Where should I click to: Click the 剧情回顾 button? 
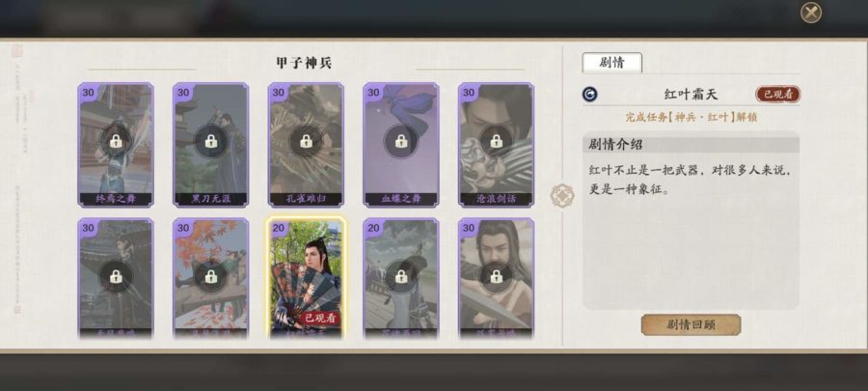[x=691, y=324]
